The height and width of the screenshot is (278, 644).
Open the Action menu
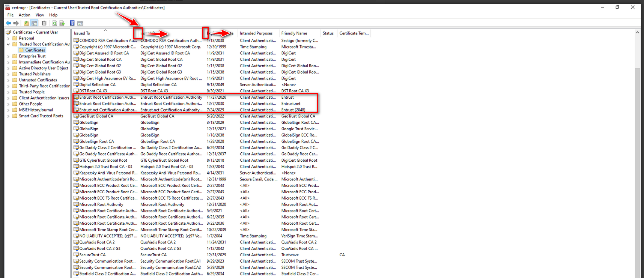tap(24, 15)
